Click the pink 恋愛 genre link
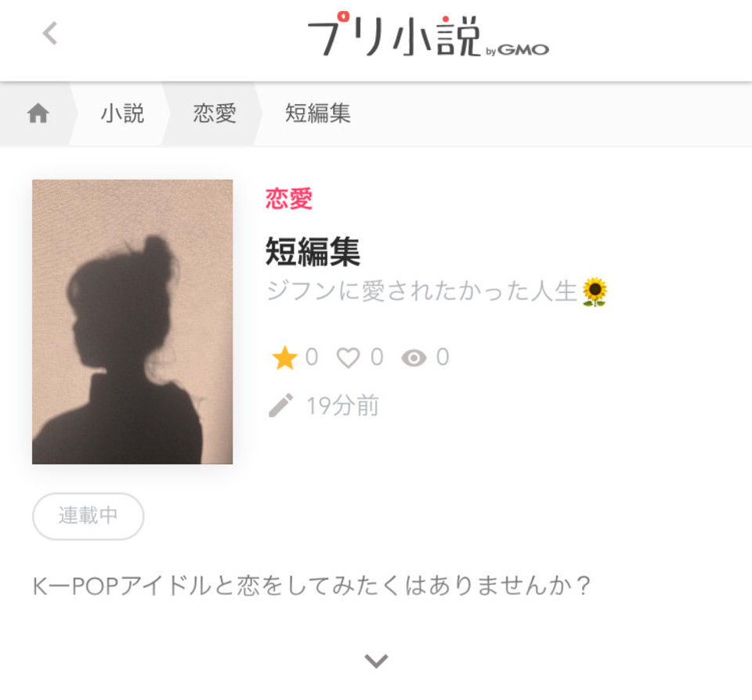 click(289, 199)
